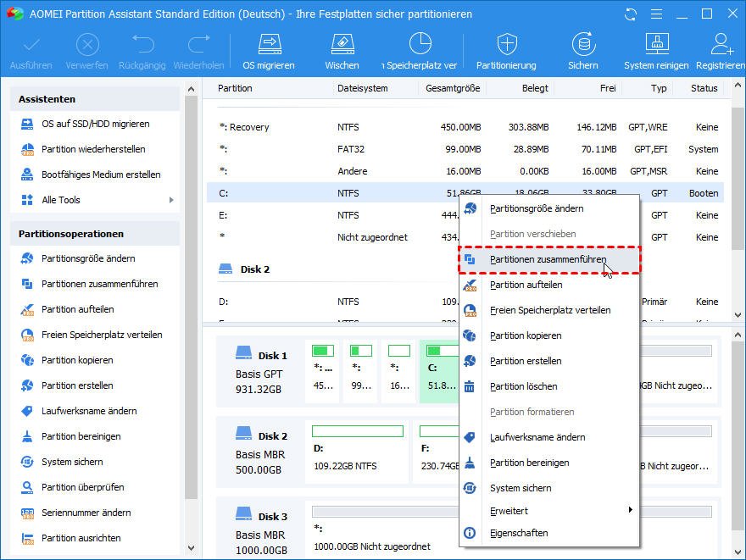Choose System sichern in the context menu
Image resolution: width=746 pixels, height=560 pixels.
[549, 489]
